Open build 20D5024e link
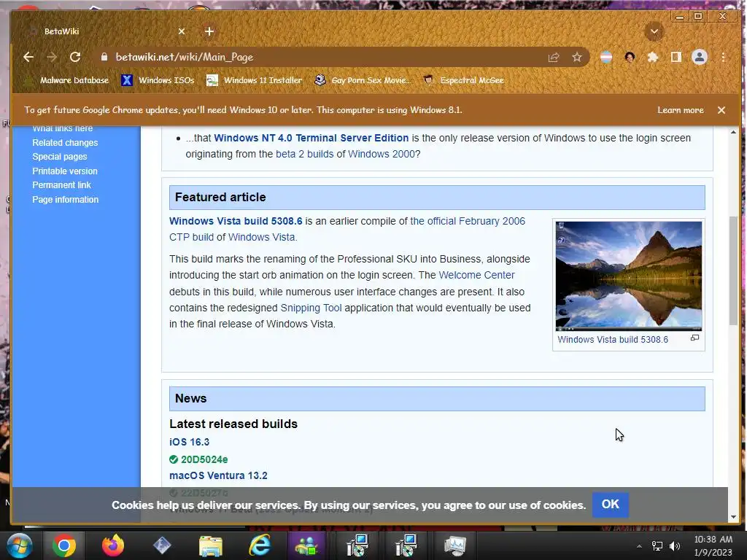Viewport: 747px width, 560px height. click(204, 459)
